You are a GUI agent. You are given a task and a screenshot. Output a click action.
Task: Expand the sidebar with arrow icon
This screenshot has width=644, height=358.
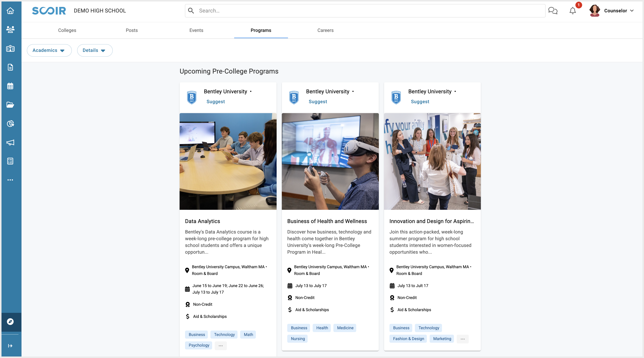(10, 346)
